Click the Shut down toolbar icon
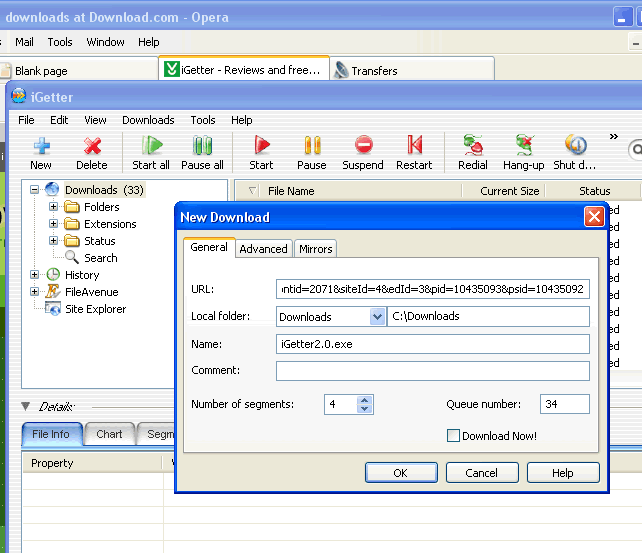This screenshot has width=642, height=553. (576, 145)
